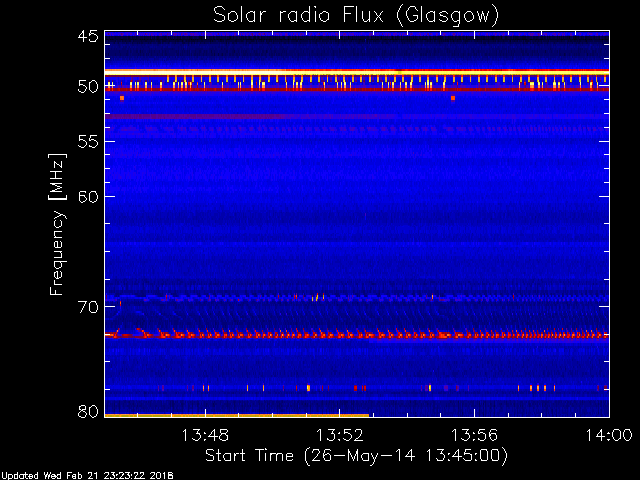This screenshot has width=640, height=480.
Task: Click the 60 frequency tick label
Action: point(88,196)
